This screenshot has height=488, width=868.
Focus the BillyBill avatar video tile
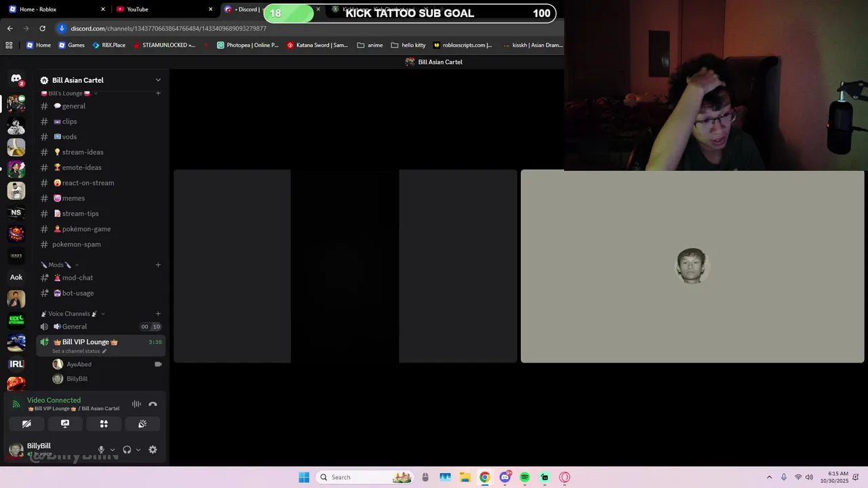pos(692,266)
